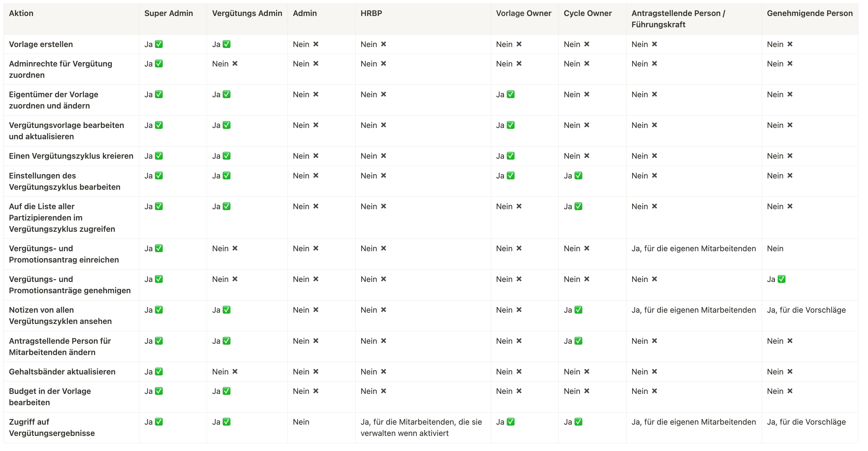
Task: Select 'Vergütungsvorlage bearbeiten und aktualisieren' row label
Action: 66,131
